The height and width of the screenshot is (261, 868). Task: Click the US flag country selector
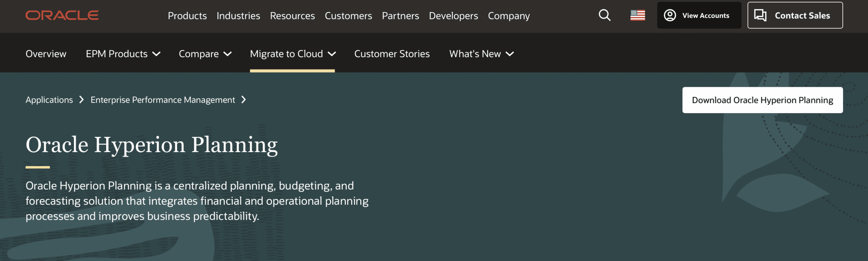637,15
